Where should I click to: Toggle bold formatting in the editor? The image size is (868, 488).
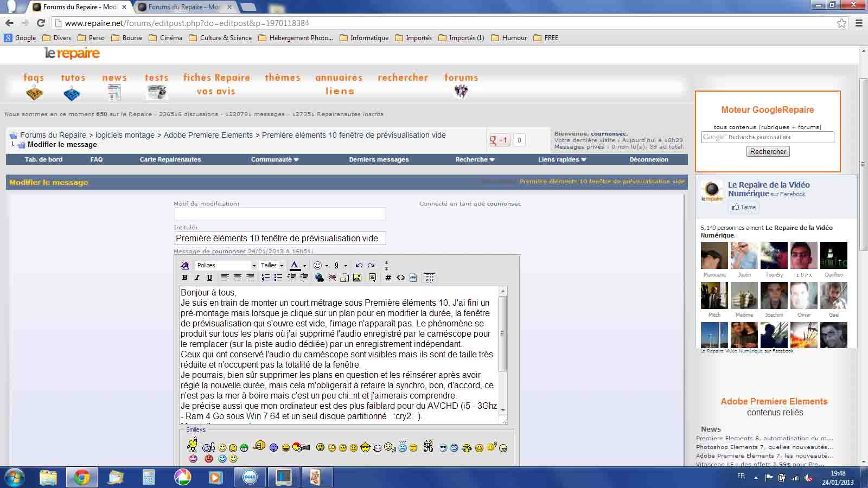pyautogui.click(x=184, y=278)
